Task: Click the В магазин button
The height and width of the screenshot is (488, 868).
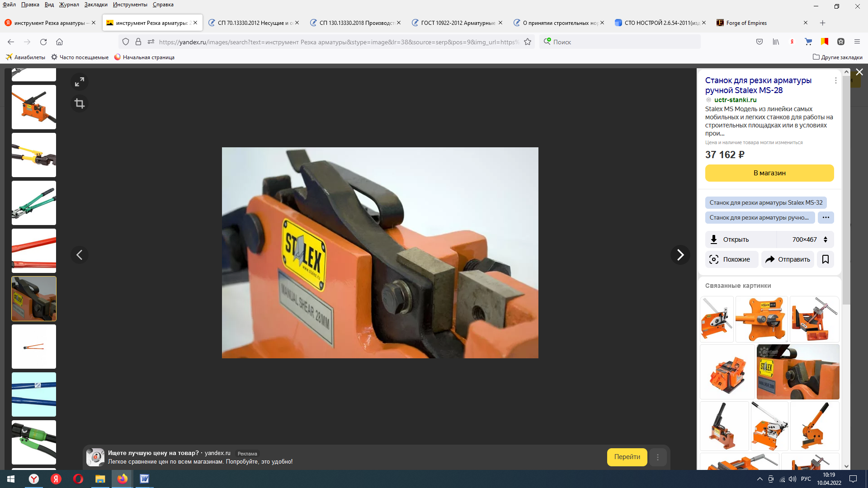Action: (769, 173)
